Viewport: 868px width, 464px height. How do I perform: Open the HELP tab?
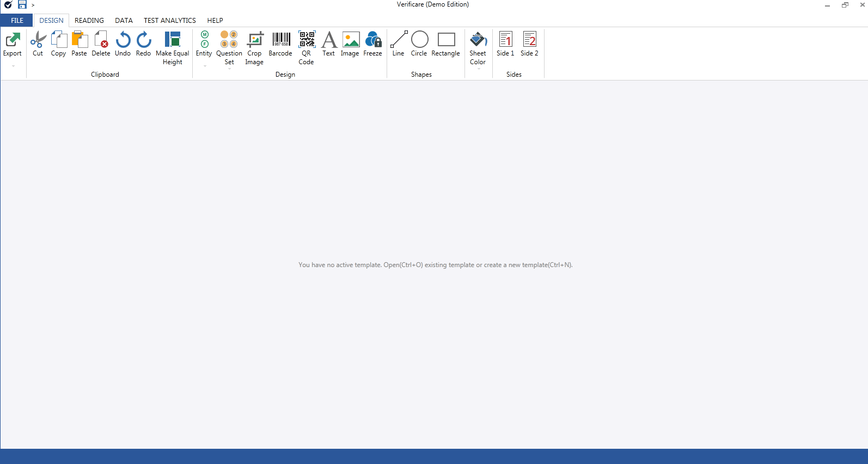pyautogui.click(x=215, y=21)
